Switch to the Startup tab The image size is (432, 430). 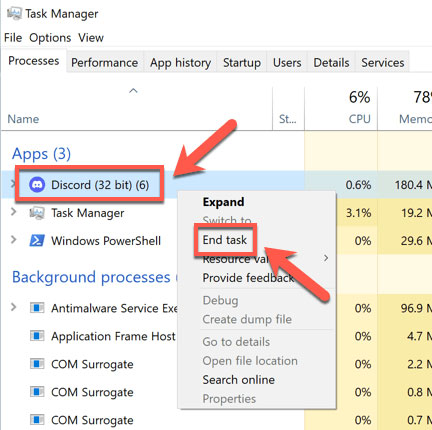tap(242, 63)
